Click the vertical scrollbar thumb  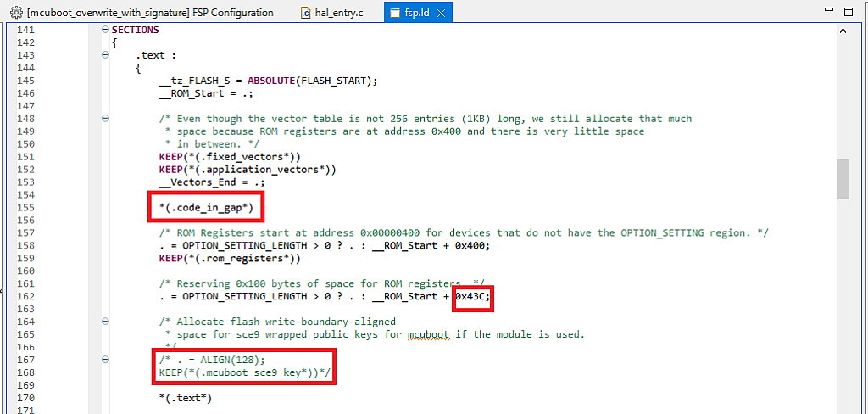point(843,178)
